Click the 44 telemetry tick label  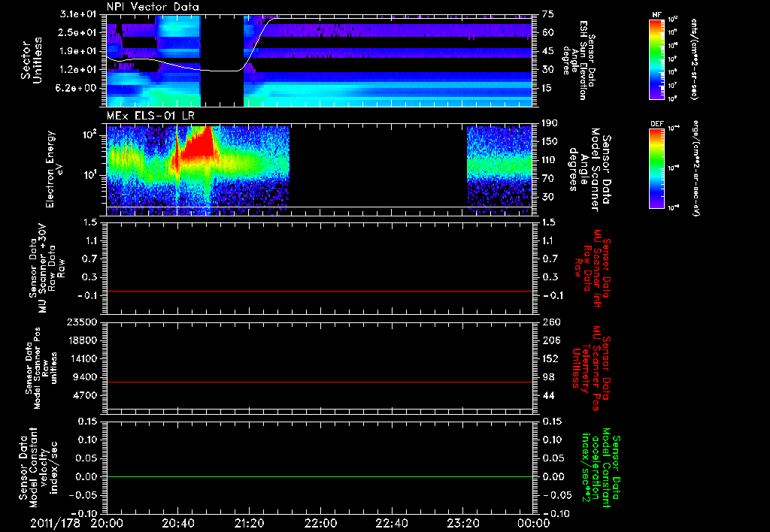pos(547,395)
